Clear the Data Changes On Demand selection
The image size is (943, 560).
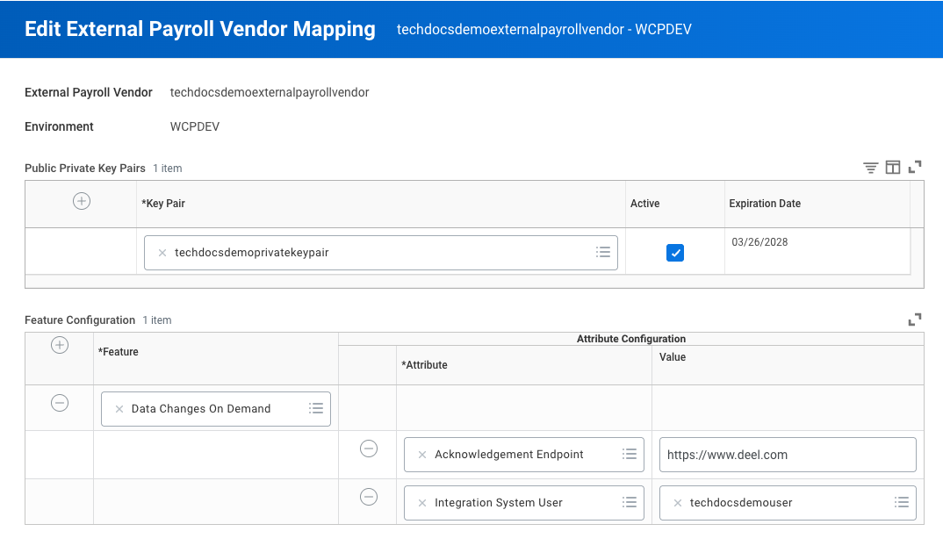coord(119,408)
